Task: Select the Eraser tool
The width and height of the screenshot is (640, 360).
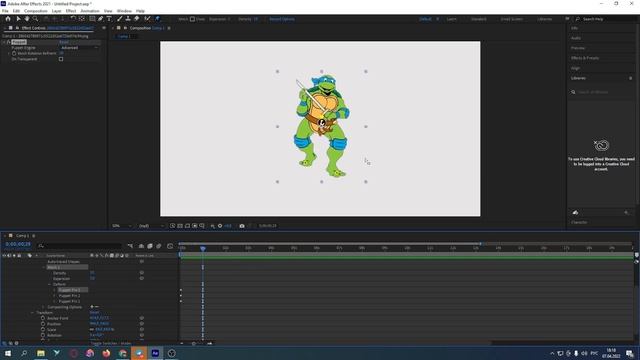Action: [x=137, y=19]
